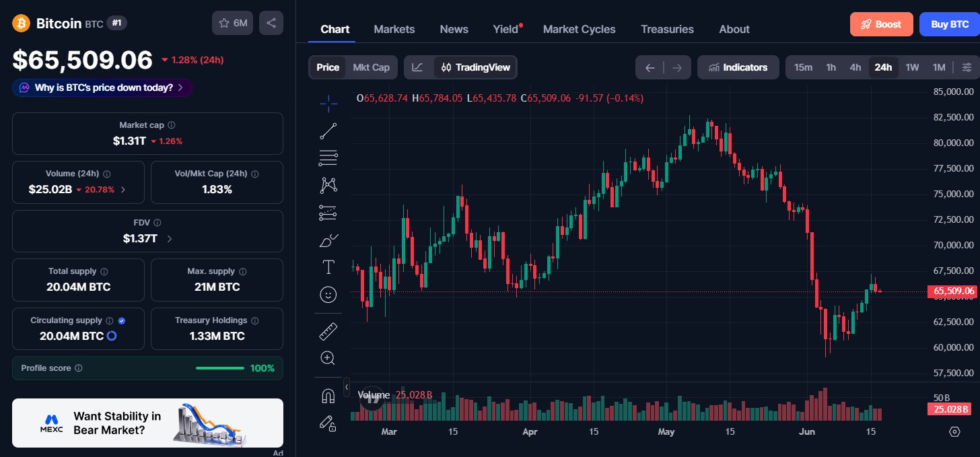The width and height of the screenshot is (980, 457).
Task: Click the Max. supply 21M BTC value
Action: [x=217, y=287]
